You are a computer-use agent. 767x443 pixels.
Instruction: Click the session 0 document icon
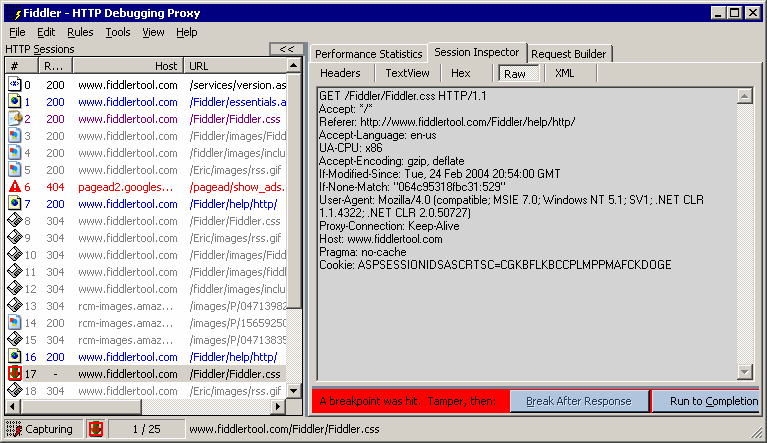15,85
